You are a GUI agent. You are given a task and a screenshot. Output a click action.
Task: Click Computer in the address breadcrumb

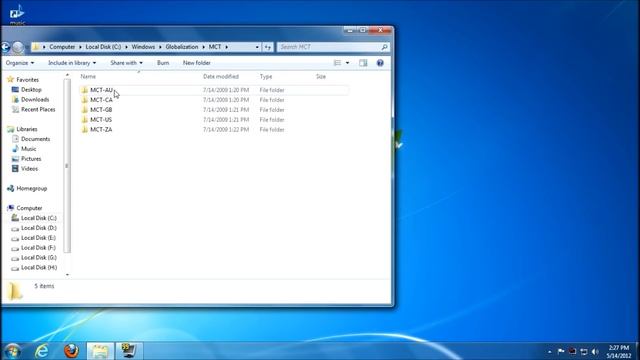coord(62,47)
